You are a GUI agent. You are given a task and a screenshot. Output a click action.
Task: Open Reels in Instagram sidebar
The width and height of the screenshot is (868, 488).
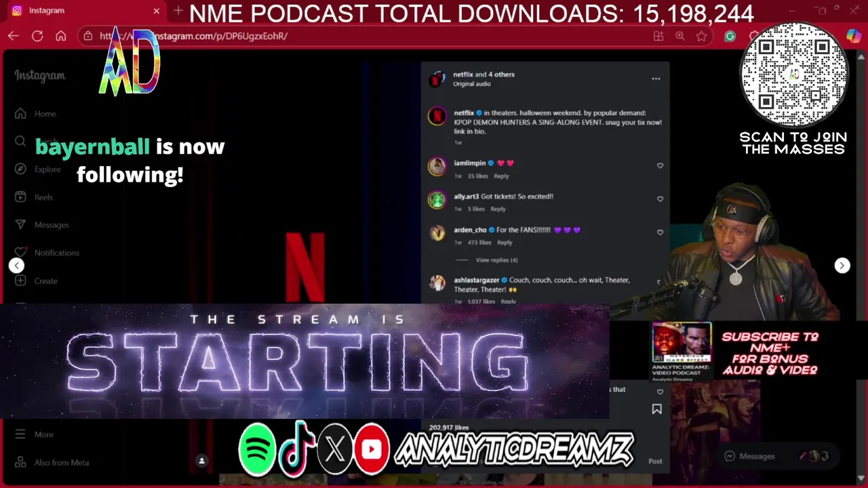[34, 197]
